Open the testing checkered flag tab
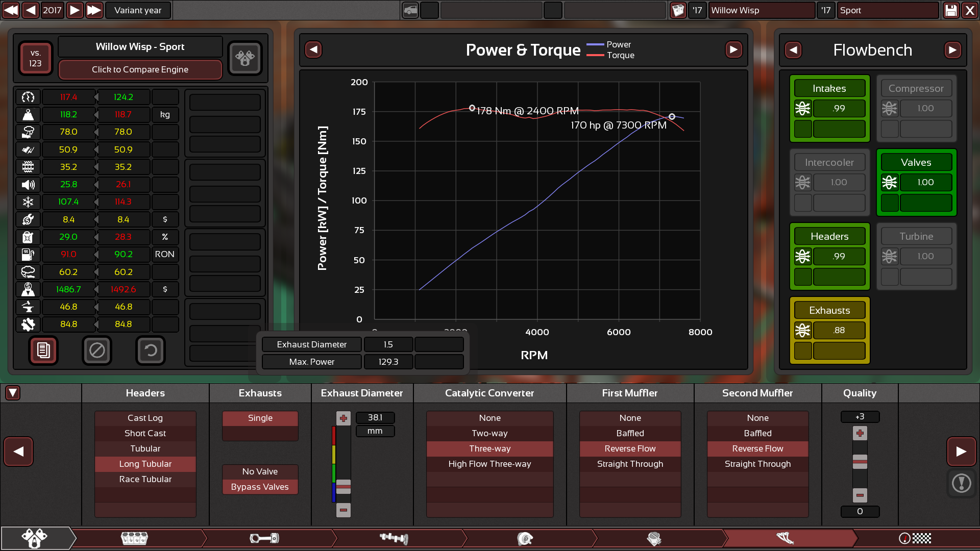 click(x=914, y=538)
